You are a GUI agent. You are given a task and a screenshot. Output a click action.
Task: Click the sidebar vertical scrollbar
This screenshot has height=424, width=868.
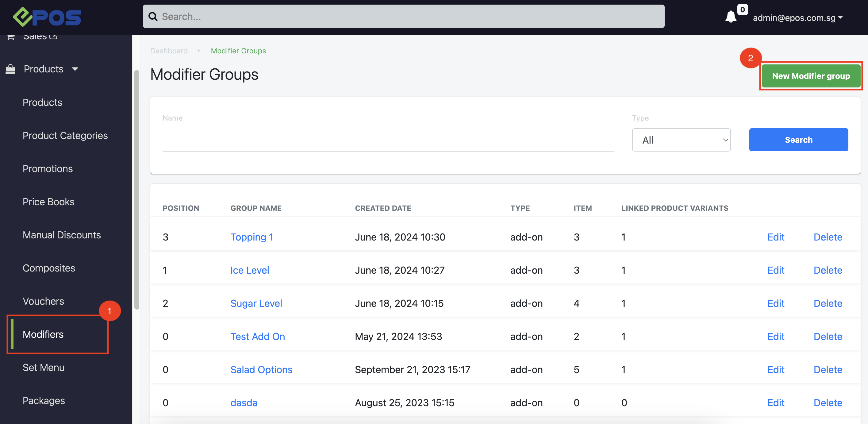click(x=136, y=189)
